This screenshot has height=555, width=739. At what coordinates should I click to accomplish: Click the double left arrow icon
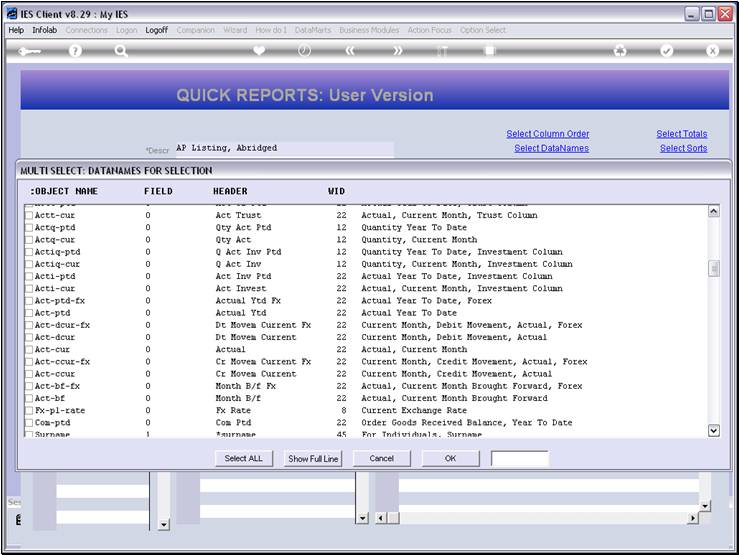coord(350,50)
